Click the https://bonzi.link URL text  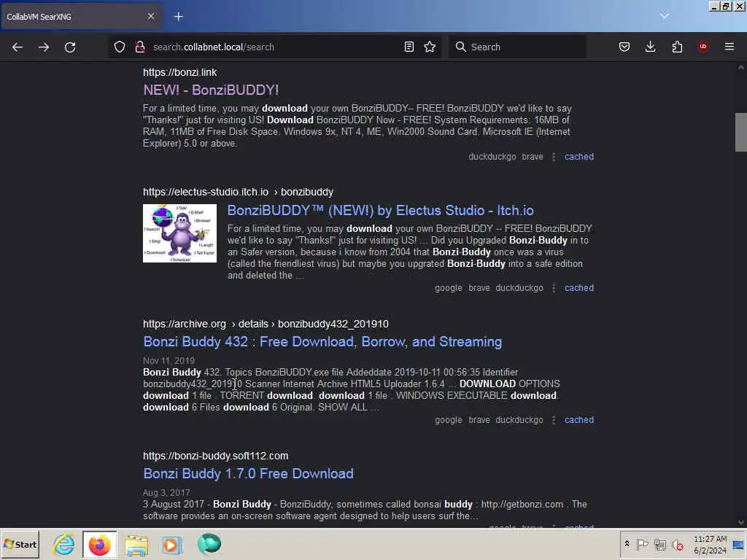(179, 72)
